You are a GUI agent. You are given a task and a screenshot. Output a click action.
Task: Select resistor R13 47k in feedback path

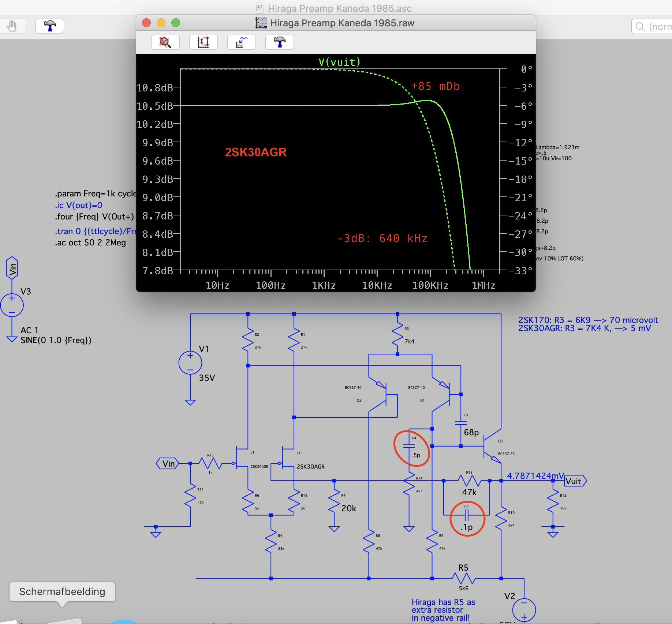(x=469, y=481)
